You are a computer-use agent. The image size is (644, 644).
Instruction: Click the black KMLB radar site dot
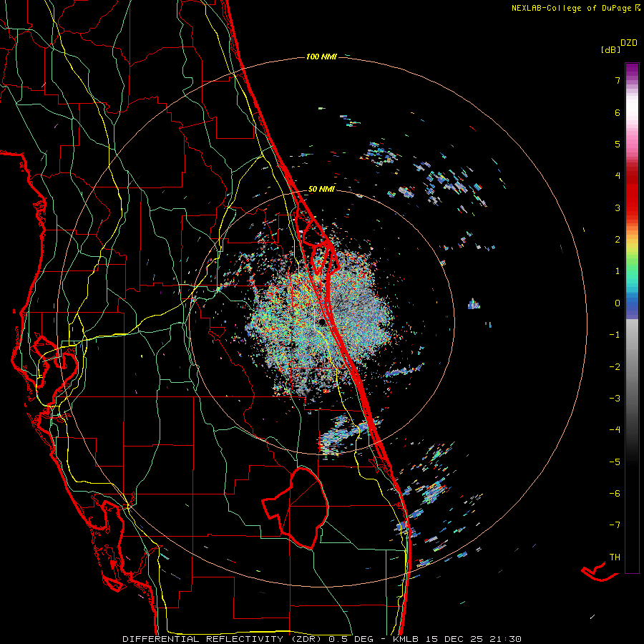coord(321,323)
